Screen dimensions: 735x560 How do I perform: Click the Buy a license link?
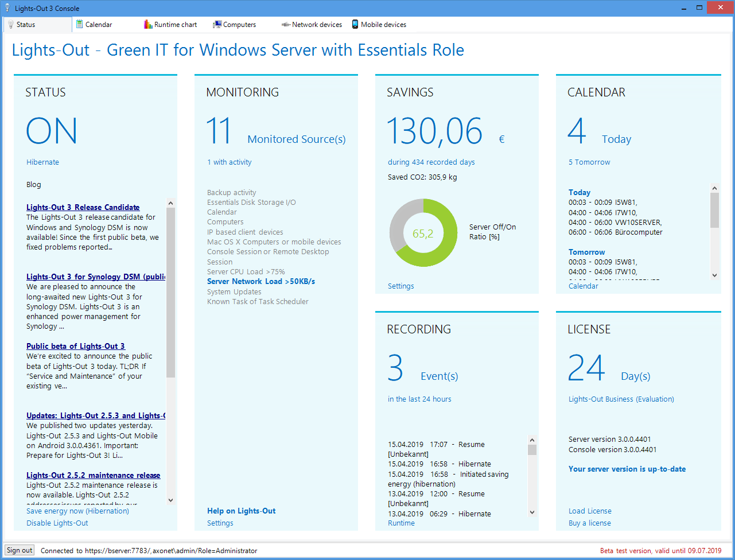click(590, 523)
